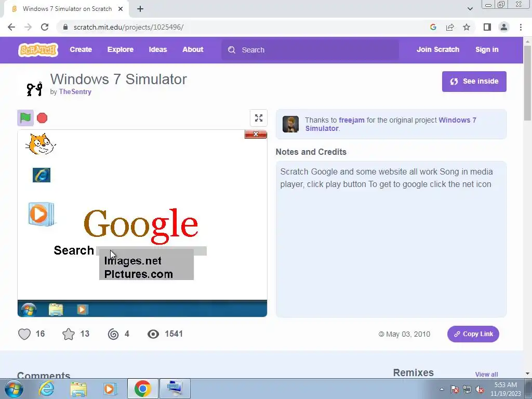This screenshot has width=532, height=399.
Task: Click Join Scratch link
Action: (437, 49)
